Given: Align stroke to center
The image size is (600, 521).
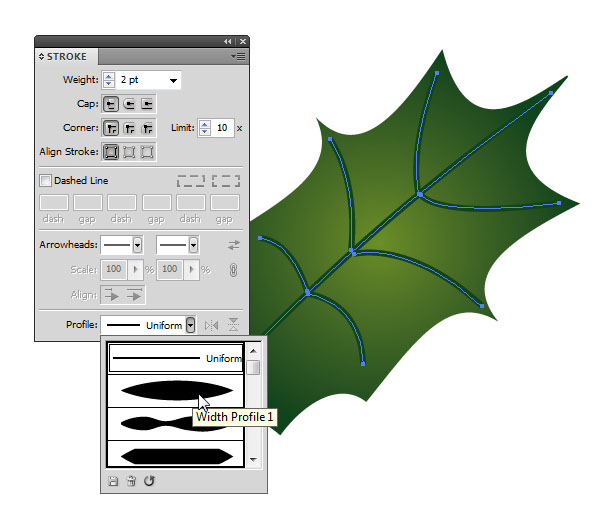Looking at the screenshot, I should 111,152.
